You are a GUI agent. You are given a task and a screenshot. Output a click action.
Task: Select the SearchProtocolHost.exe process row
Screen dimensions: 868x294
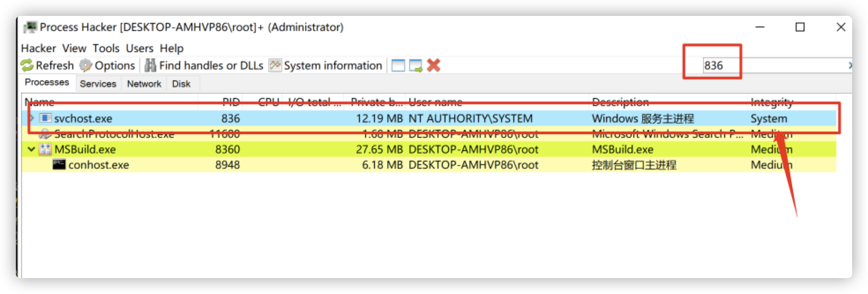tap(429, 134)
